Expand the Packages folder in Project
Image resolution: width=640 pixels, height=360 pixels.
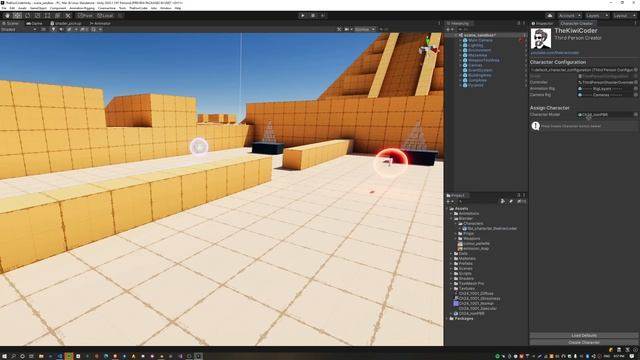coord(447,318)
